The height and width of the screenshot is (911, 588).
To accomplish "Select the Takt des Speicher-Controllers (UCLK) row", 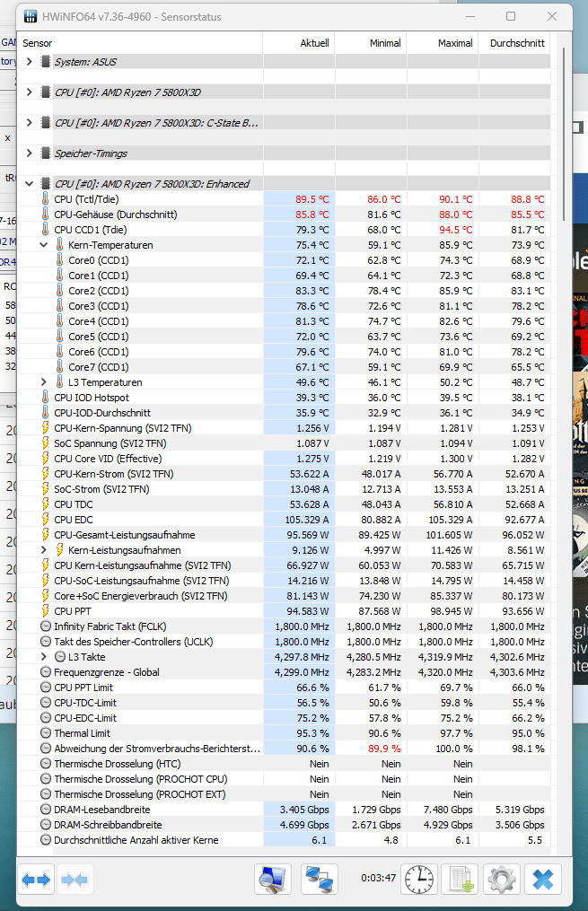I will coord(284,642).
